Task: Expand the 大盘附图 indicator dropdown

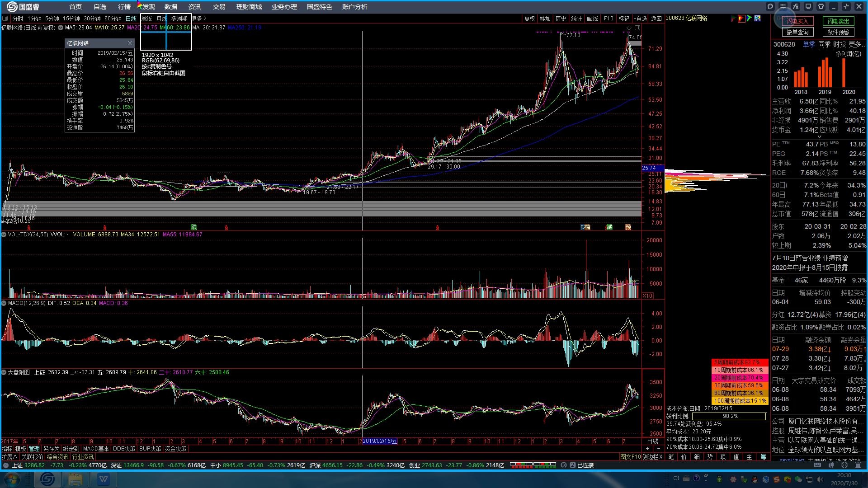Action: [x=4, y=372]
